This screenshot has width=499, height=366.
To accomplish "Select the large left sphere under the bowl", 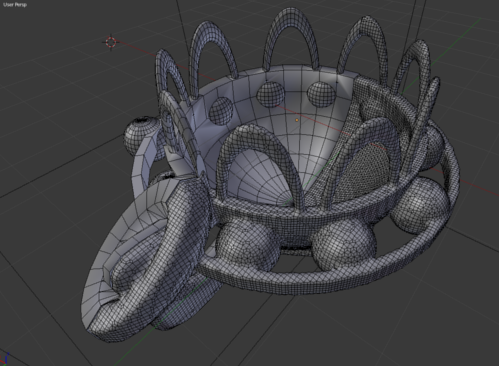I will pos(248,245).
